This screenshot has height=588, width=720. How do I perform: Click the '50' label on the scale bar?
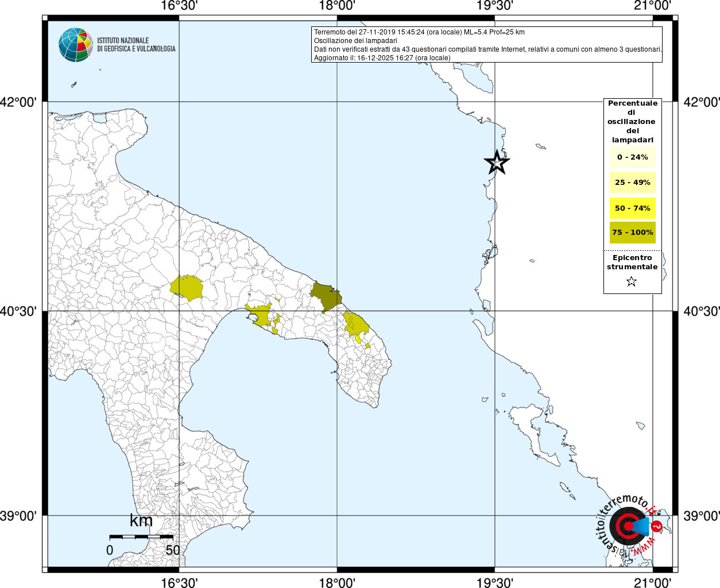coord(172,550)
